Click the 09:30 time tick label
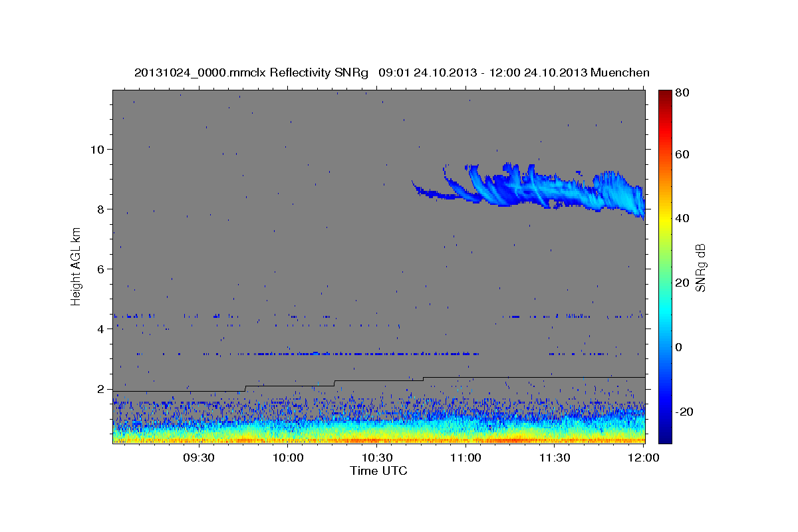The height and width of the screenshot is (532, 798). click(x=198, y=458)
